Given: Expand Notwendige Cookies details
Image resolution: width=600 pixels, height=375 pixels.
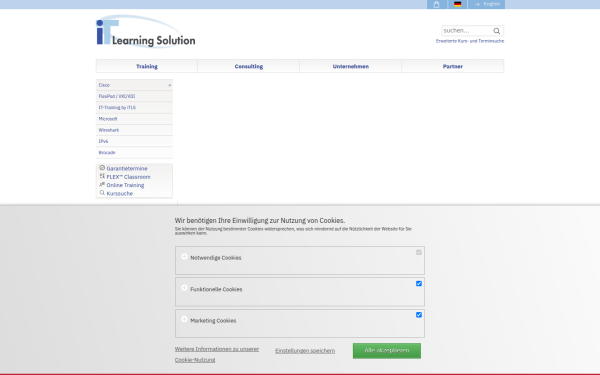Looking at the screenshot, I should coord(184,256).
